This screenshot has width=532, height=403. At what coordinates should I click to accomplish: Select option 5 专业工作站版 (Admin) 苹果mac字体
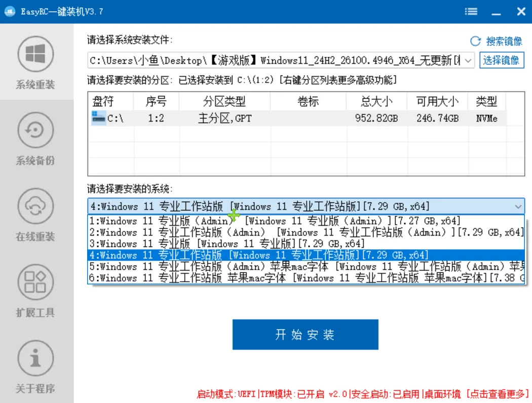[x=306, y=267]
